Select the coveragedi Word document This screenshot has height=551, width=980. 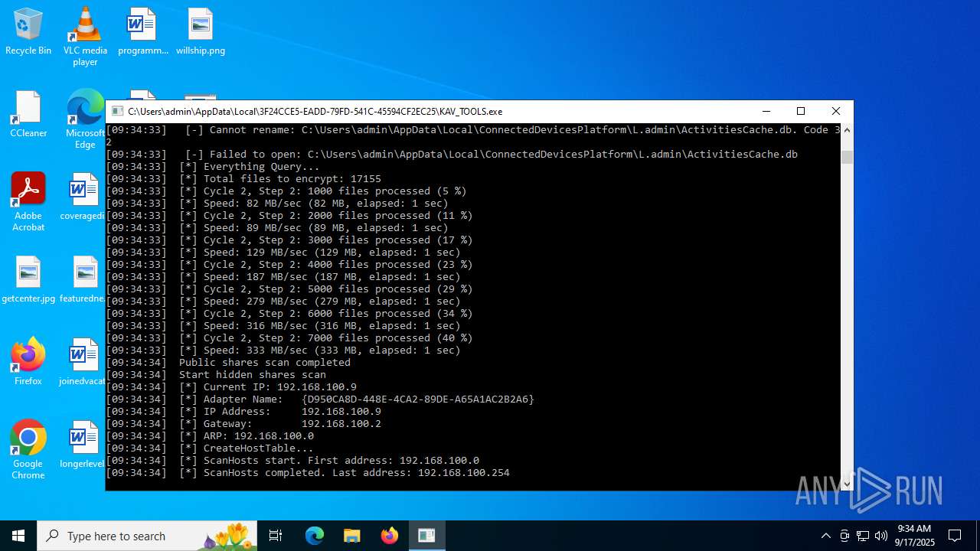(83, 197)
